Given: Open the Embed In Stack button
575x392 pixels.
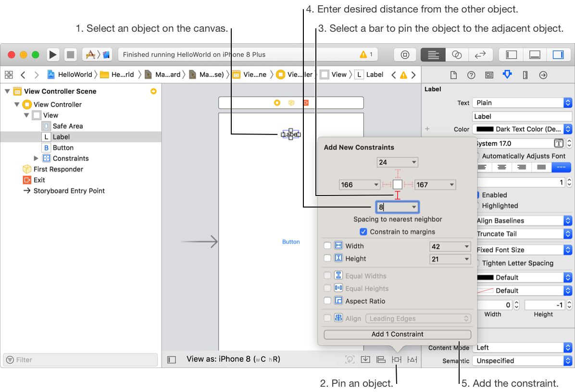Looking at the screenshot, I should coord(365,359).
